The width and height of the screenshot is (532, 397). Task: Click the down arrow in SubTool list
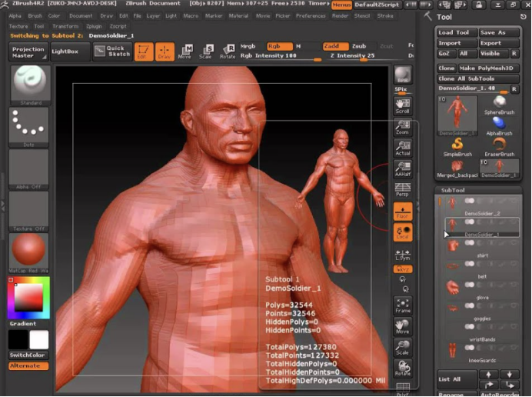point(509,374)
